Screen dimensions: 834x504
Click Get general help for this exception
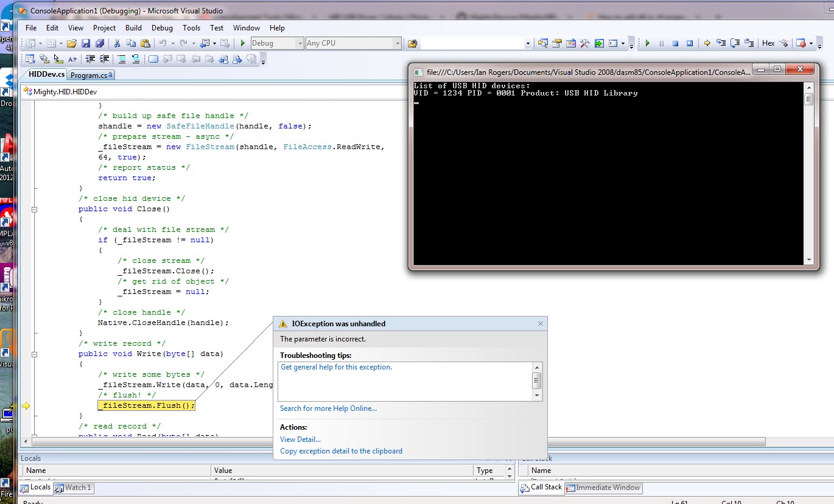pyautogui.click(x=336, y=367)
